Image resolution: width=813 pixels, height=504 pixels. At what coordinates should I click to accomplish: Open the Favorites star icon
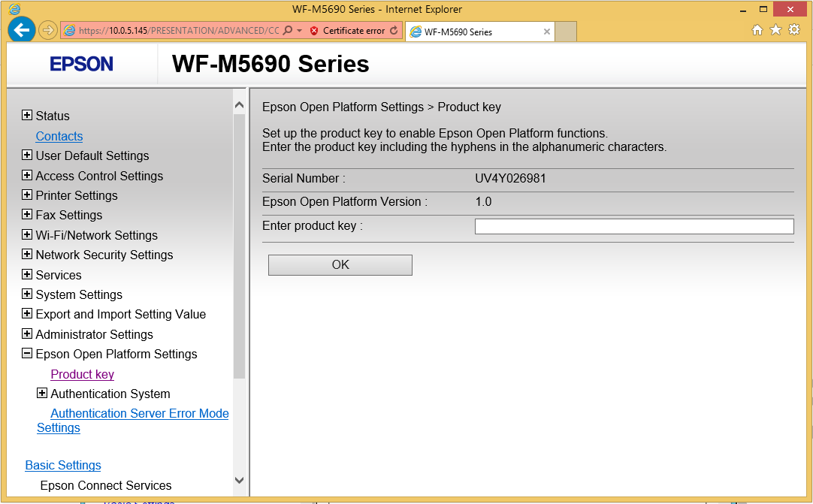(x=775, y=30)
